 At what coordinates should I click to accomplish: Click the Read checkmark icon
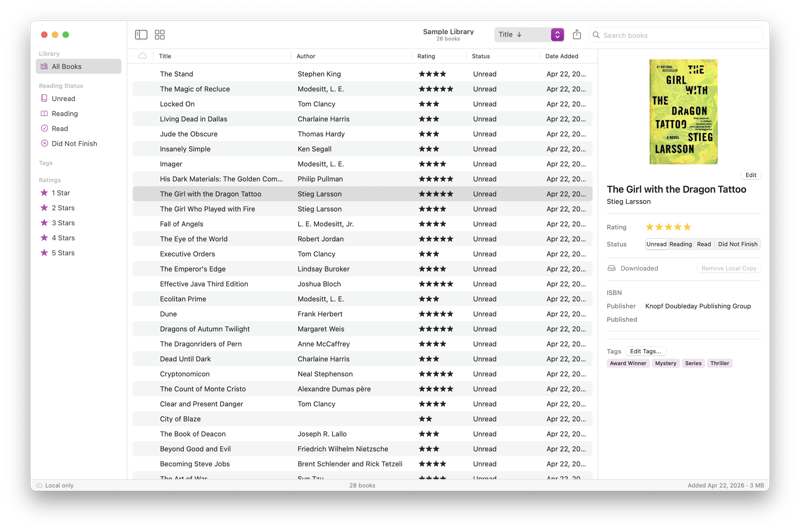pos(44,129)
